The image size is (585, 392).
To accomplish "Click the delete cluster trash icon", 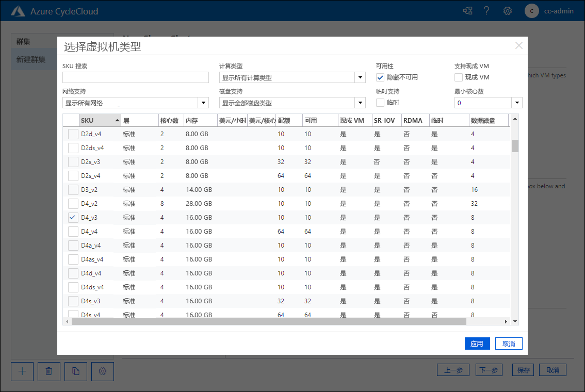I will coord(49,371).
